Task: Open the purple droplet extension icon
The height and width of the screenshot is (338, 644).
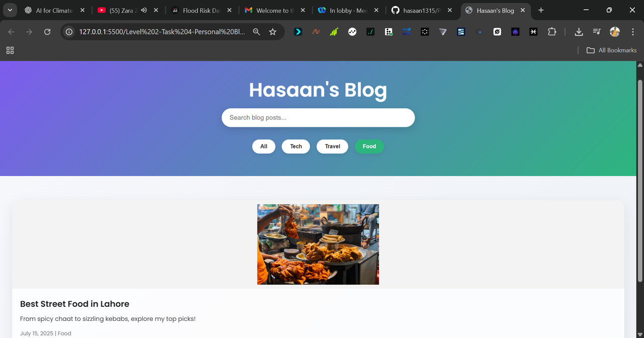Action: point(515,32)
